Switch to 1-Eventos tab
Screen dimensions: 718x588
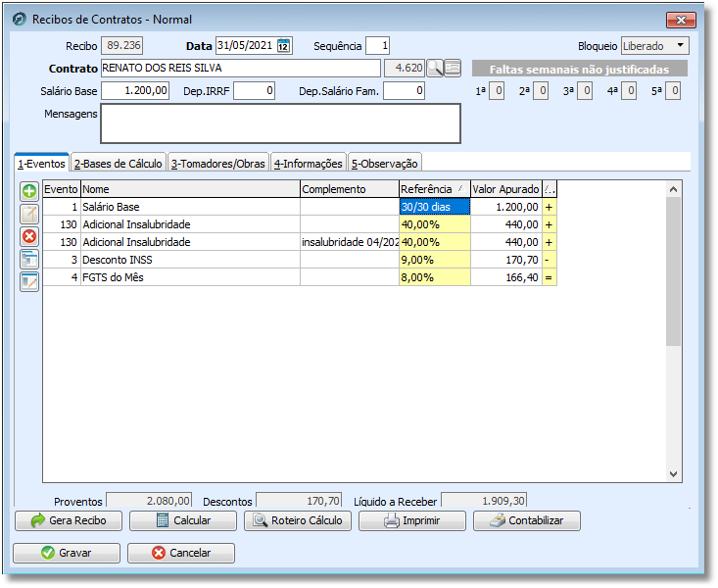click(41, 164)
